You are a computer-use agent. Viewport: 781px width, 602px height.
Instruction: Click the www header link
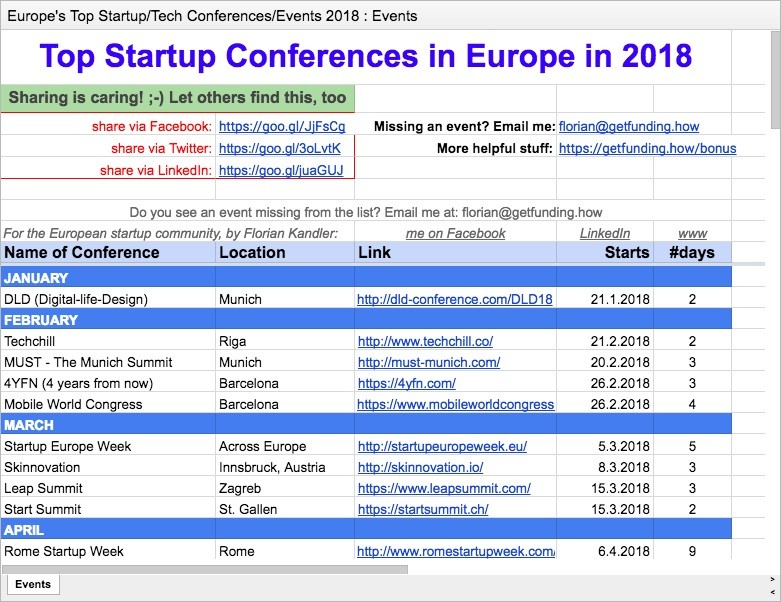(x=692, y=233)
